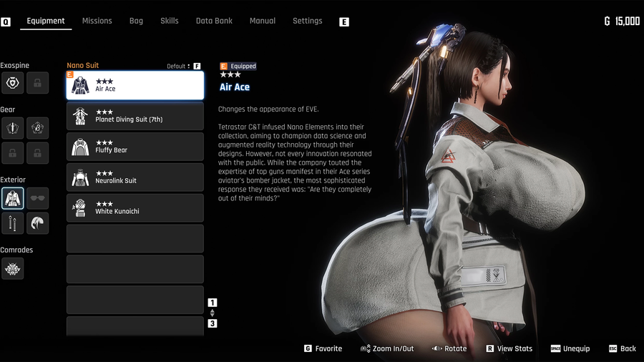Open the Settings tab
Image resolution: width=644 pixels, height=362 pixels.
[x=307, y=21]
